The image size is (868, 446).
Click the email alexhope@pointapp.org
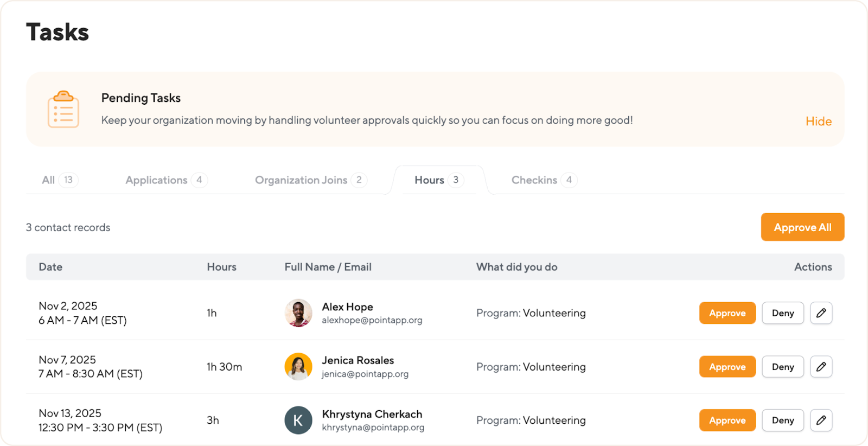point(372,320)
